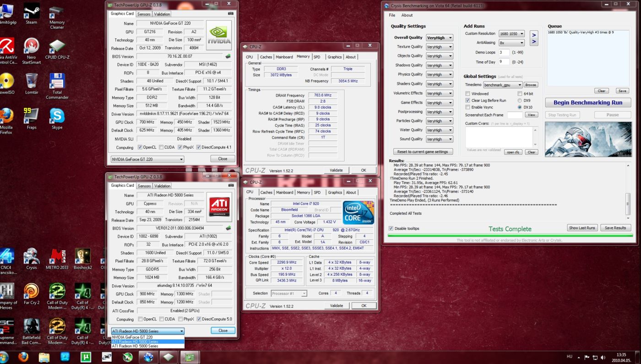Open the Fraps desktop shortcut

pos(32,118)
